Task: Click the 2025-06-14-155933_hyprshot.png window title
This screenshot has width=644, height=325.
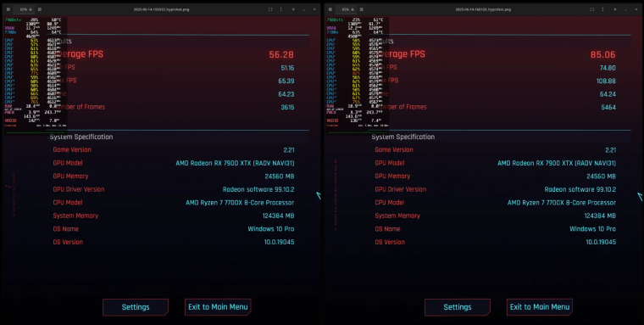Action: [x=161, y=9]
